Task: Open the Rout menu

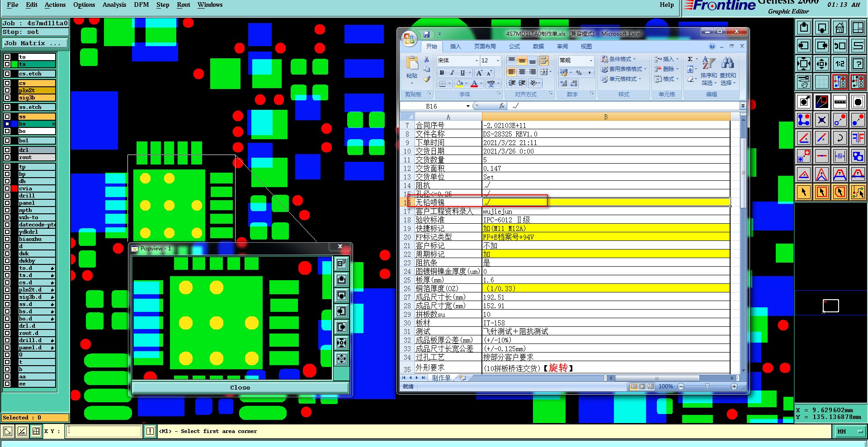Action: (183, 5)
